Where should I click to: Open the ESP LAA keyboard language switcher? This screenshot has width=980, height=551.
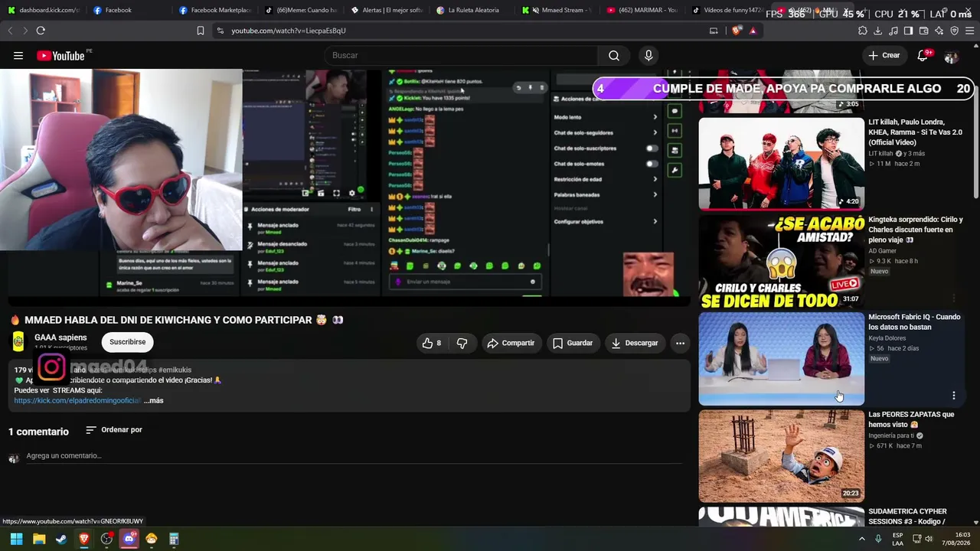point(897,539)
